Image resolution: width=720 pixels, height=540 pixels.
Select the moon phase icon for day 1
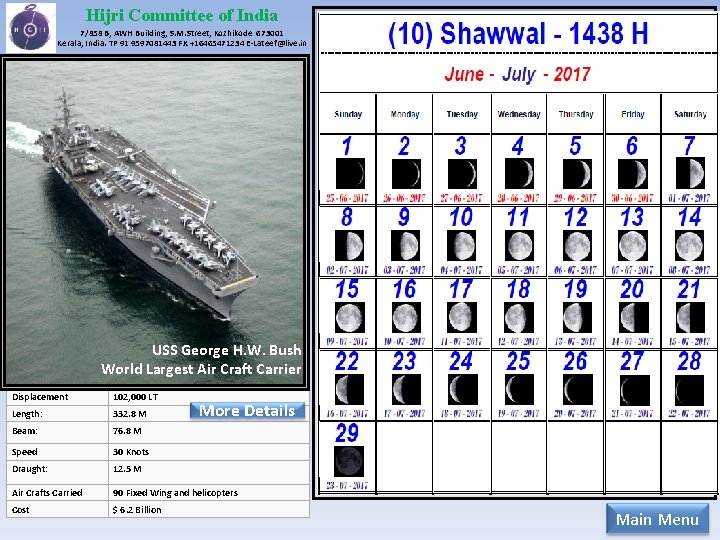coord(350,174)
